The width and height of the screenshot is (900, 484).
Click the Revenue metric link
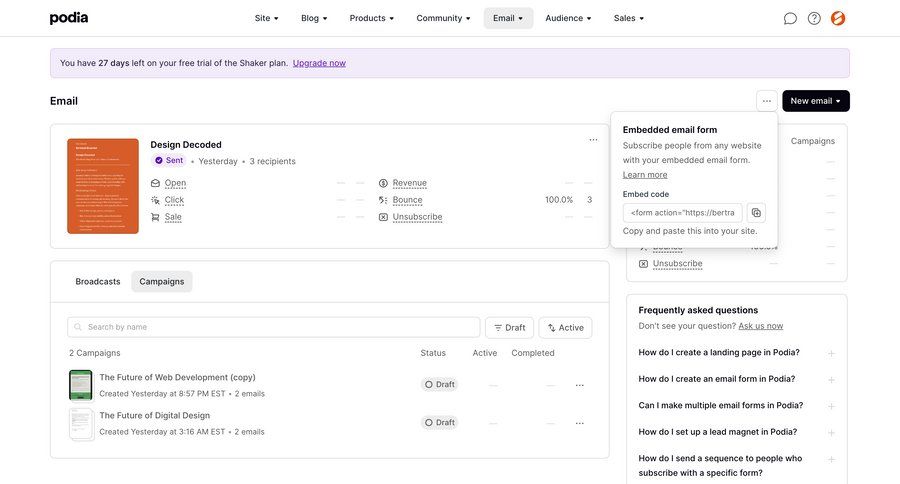tap(410, 183)
